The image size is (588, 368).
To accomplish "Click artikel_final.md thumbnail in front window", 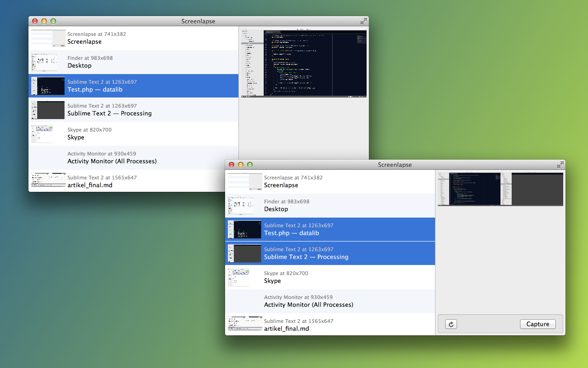I will pos(245,323).
